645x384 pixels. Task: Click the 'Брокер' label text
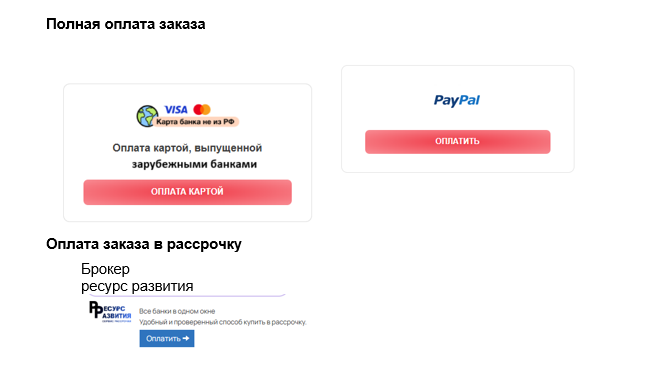pyautogui.click(x=105, y=269)
